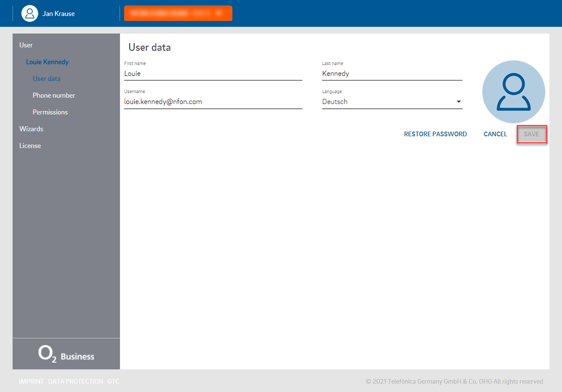The height and width of the screenshot is (392, 562).
Task: Click the orange blurred header button
Action: coord(178,13)
